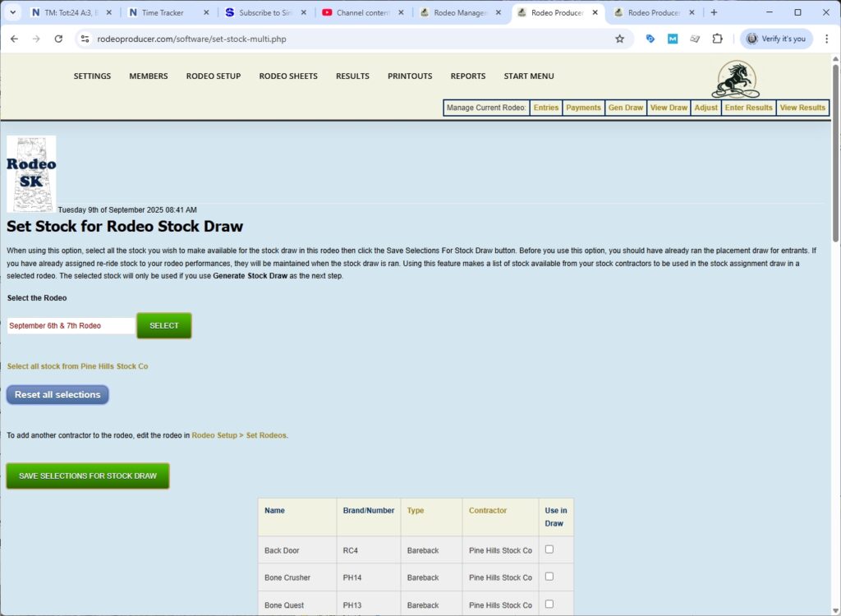This screenshot has height=616, width=841.
Task: Click the site information icon in address bar
Action: pyautogui.click(x=84, y=39)
